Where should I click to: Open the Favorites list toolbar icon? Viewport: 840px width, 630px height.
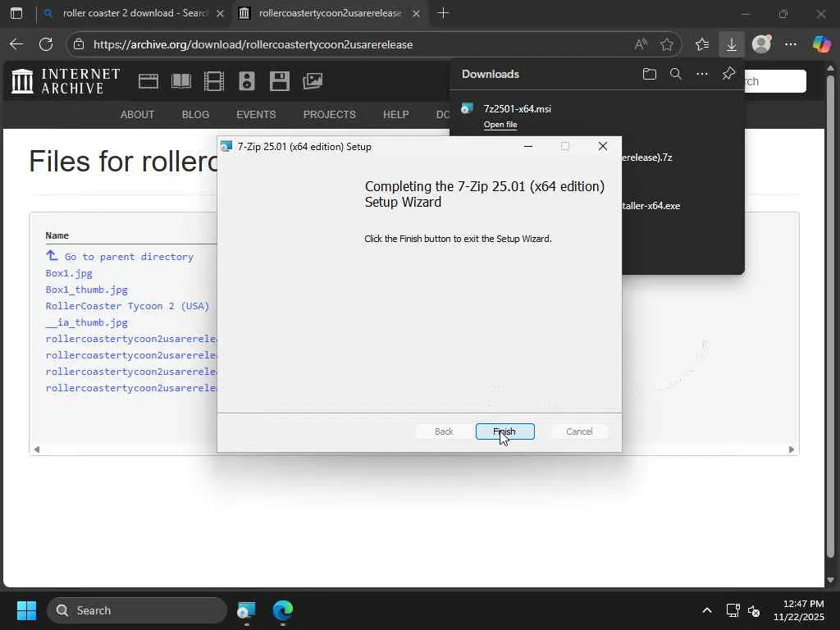click(702, 44)
